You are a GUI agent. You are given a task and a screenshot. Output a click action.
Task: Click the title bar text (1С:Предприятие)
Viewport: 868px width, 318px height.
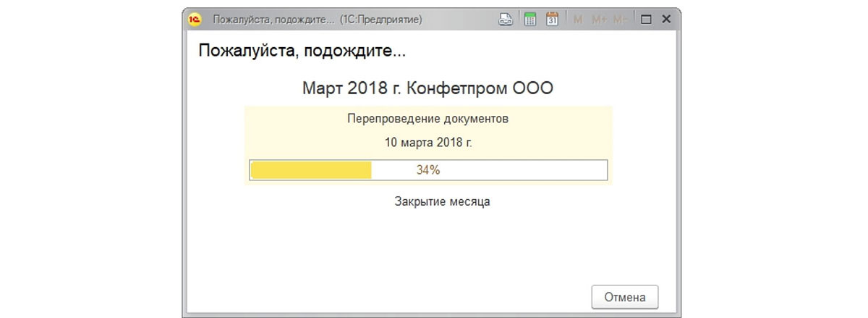click(x=381, y=20)
